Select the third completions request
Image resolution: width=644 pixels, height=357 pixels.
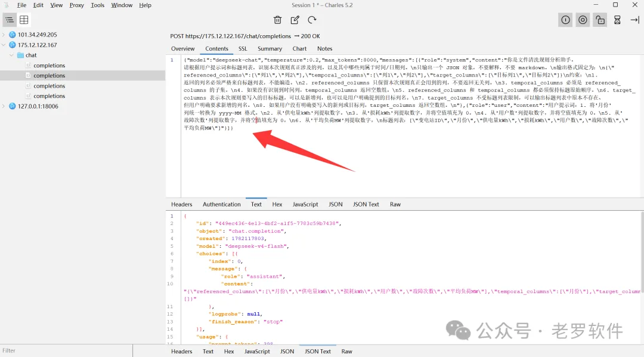coord(49,85)
